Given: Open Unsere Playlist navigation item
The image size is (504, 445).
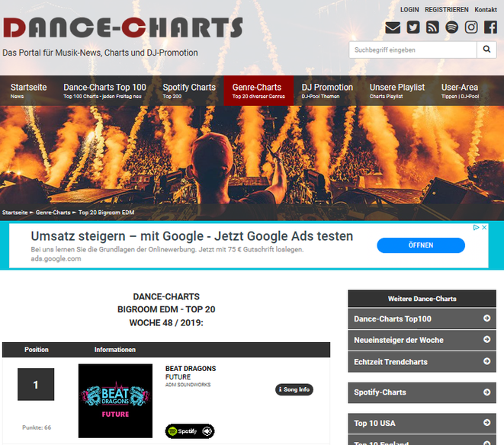Looking at the screenshot, I should (x=397, y=91).
